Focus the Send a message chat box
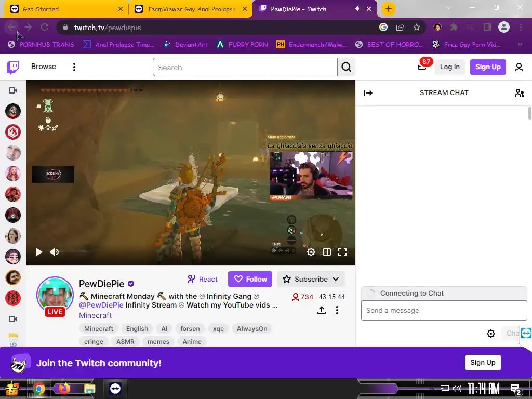532x399 pixels. coord(444,311)
